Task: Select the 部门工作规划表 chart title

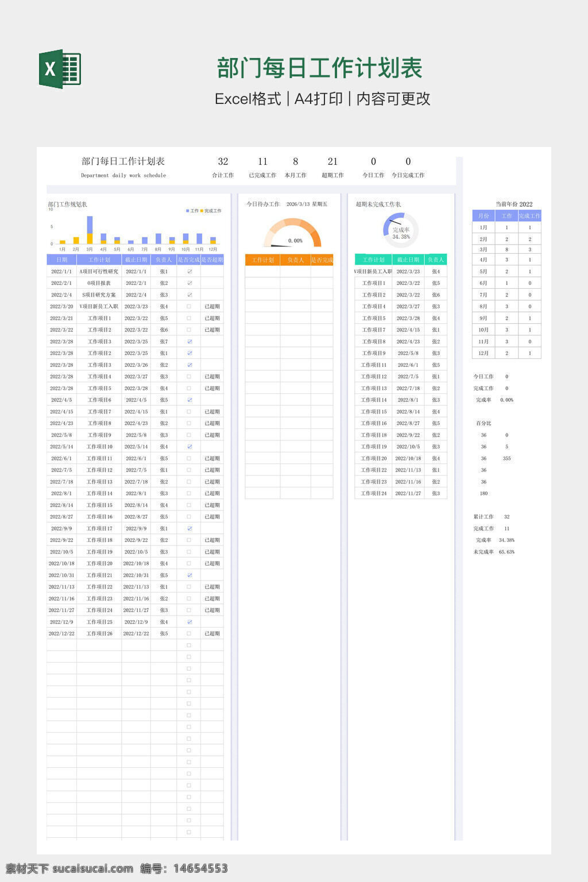Action: [68, 204]
